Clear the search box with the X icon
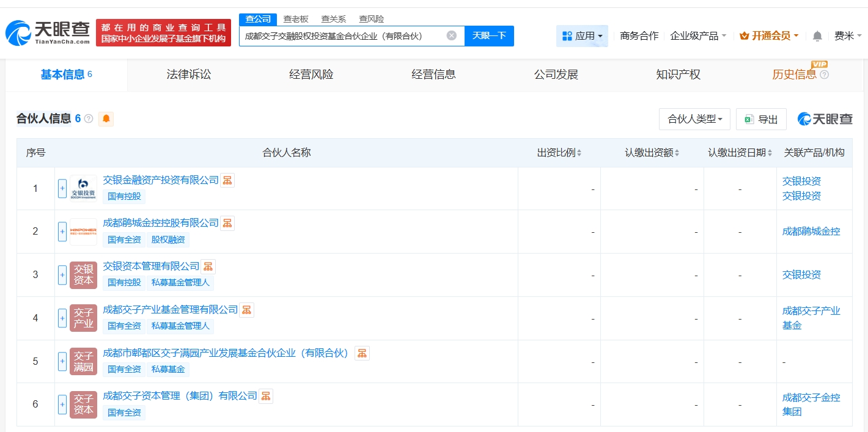868x432 pixels. [x=452, y=35]
